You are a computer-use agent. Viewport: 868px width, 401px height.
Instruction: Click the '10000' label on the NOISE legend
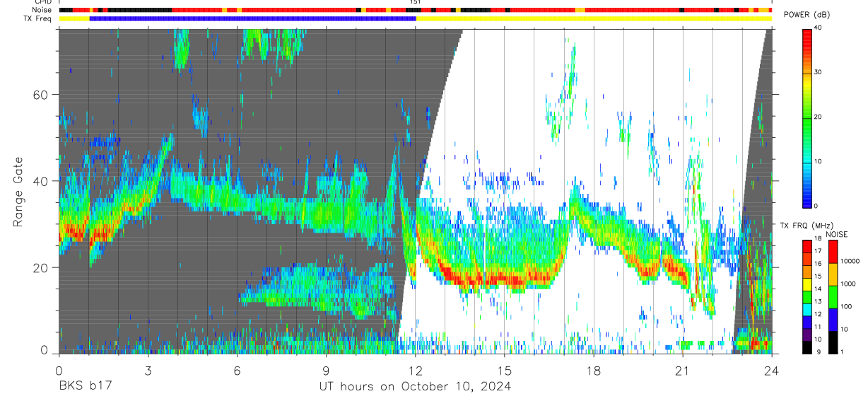click(x=851, y=262)
